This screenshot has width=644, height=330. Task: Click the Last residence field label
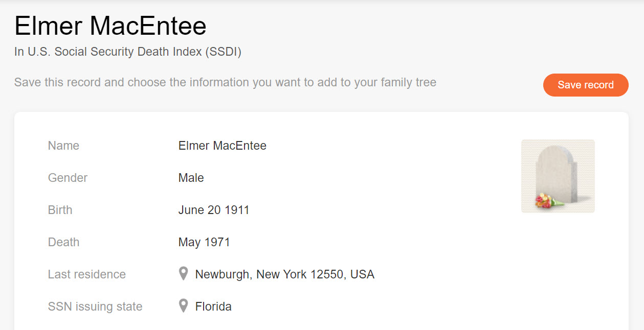click(86, 274)
